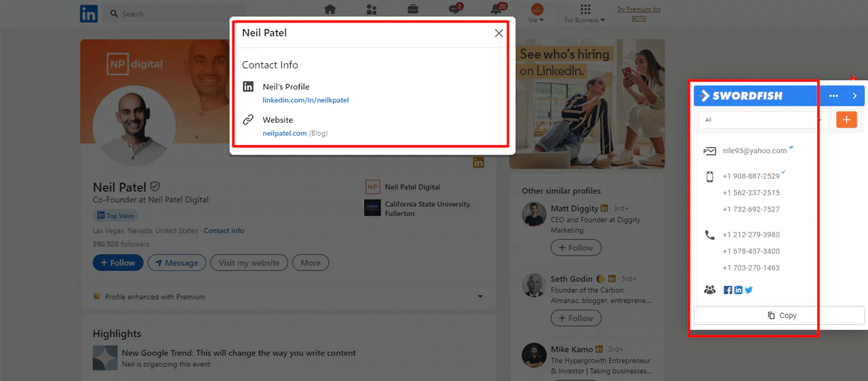Image resolution: width=868 pixels, height=381 pixels.
Task: Click the email envelope icon in Swordfish
Action: [709, 151]
